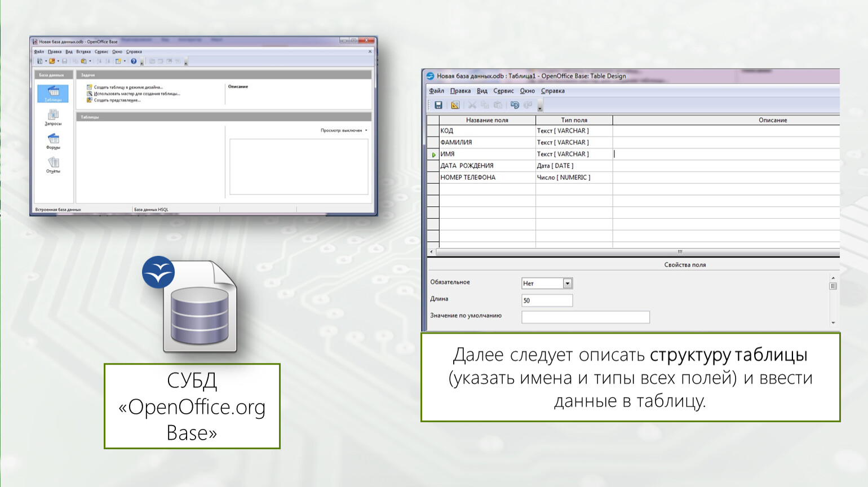
Task: Select НОМЕР ТЕЛЕФОНА field name cell
Action: point(487,178)
